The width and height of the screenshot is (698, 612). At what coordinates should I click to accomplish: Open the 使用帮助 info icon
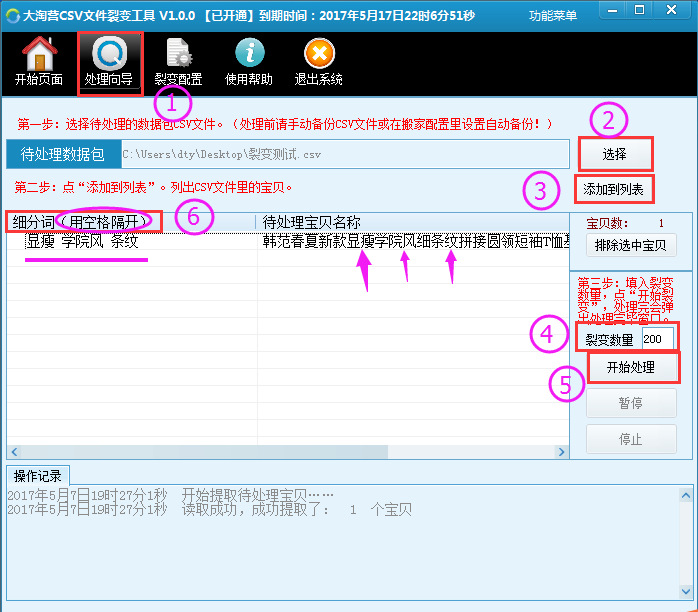(249, 61)
